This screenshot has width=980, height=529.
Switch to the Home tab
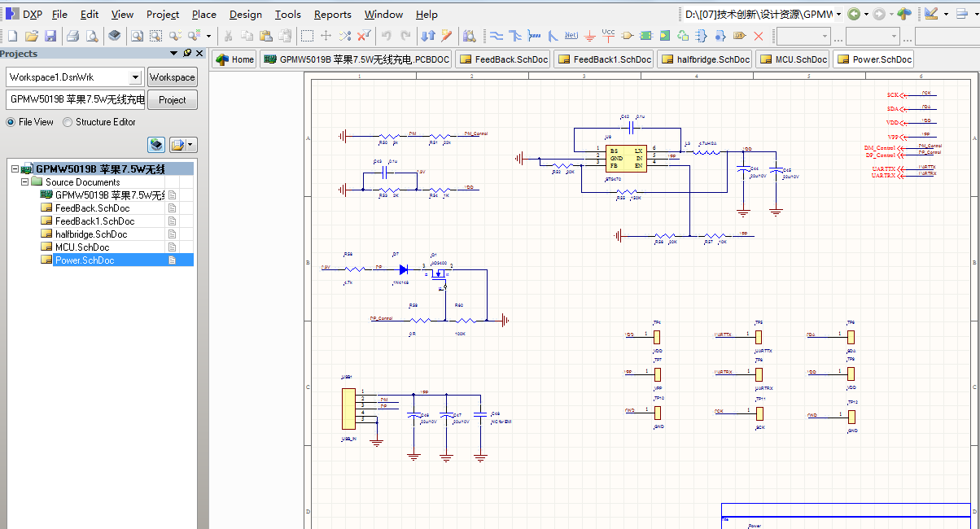click(x=235, y=59)
